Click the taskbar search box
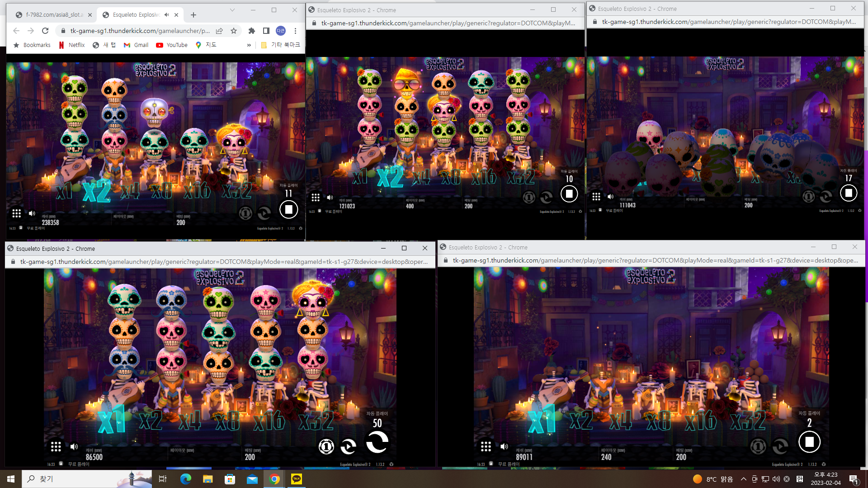The image size is (868, 488). click(87, 479)
